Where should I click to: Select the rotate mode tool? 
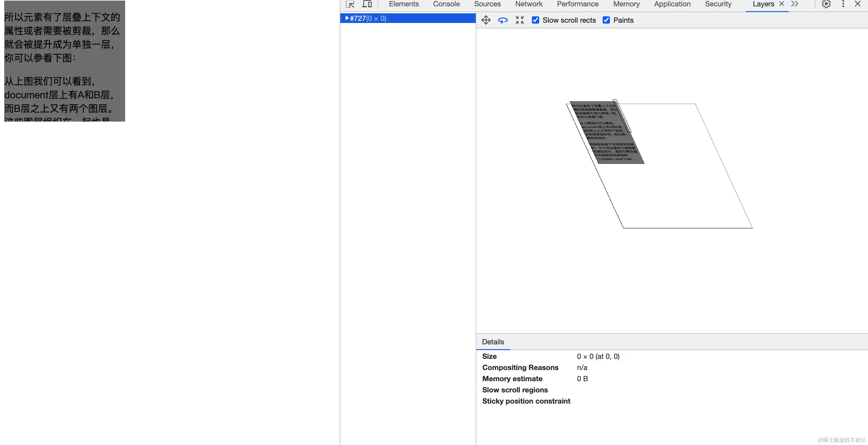[502, 20]
